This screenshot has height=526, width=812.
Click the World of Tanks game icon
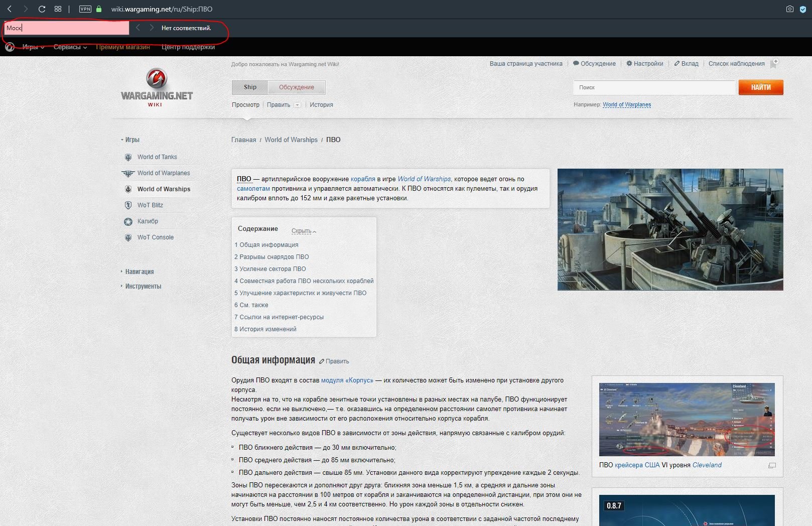pos(128,157)
